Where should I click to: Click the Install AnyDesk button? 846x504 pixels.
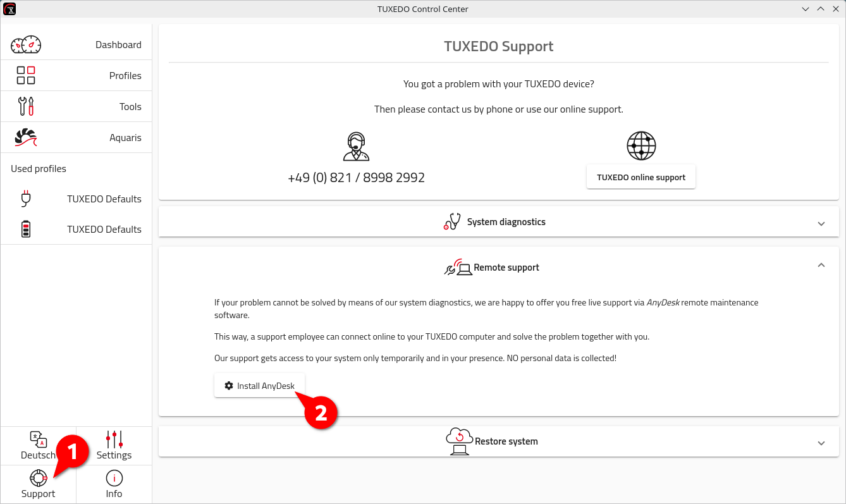coord(259,386)
